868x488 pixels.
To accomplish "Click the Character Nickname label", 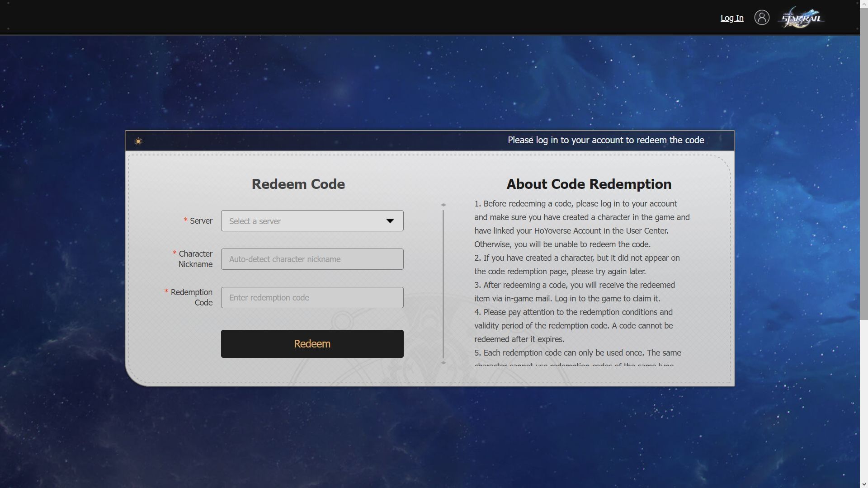I will (195, 259).
